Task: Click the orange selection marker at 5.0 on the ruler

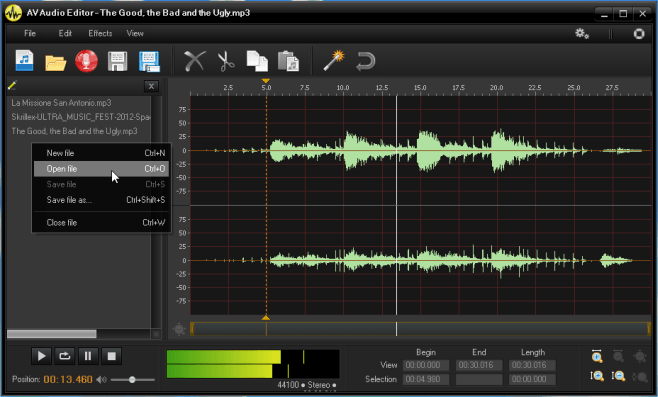Action: (266, 81)
